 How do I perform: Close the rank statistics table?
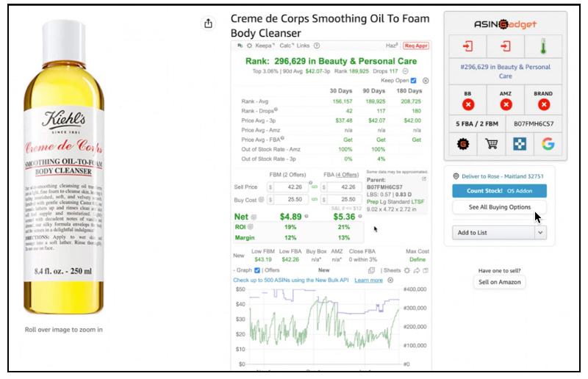426,81
